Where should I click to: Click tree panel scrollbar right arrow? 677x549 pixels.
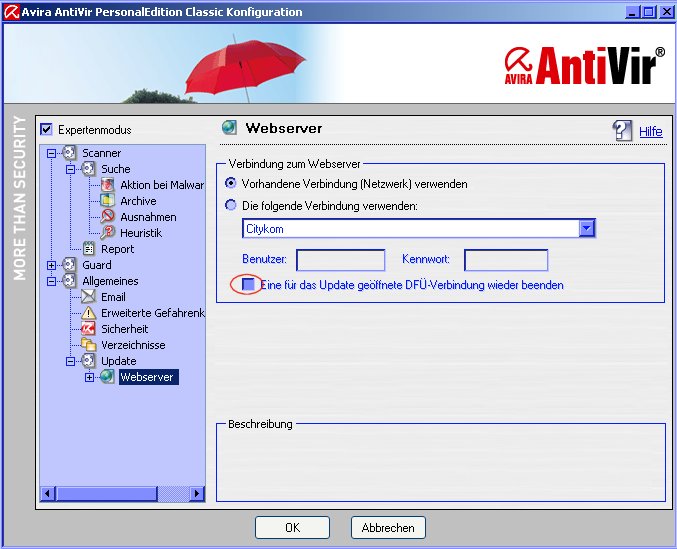pyautogui.click(x=197, y=493)
